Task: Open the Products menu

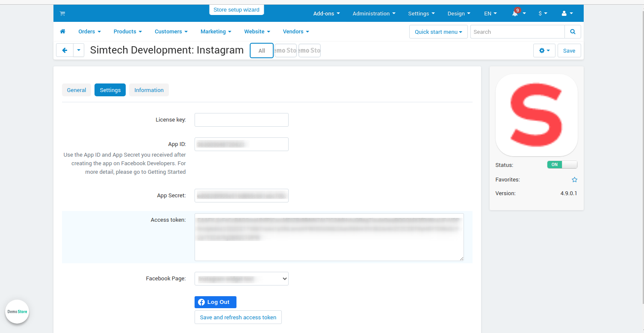Action: click(x=128, y=32)
